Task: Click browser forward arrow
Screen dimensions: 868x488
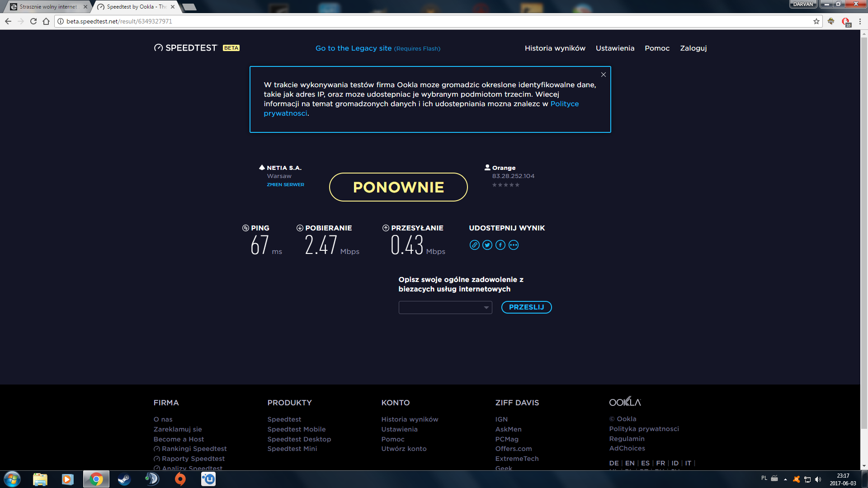Action: coord(21,21)
